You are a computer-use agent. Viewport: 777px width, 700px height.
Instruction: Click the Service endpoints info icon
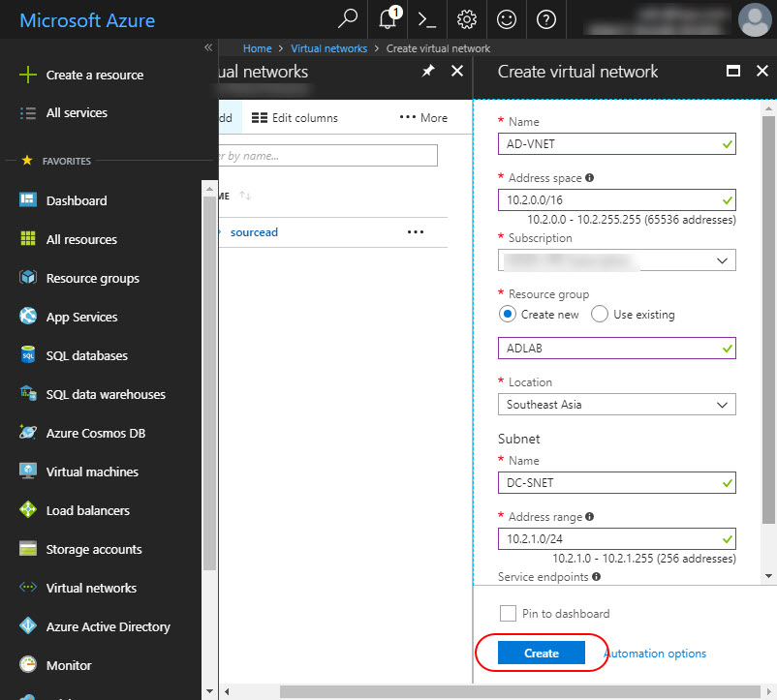coord(596,576)
